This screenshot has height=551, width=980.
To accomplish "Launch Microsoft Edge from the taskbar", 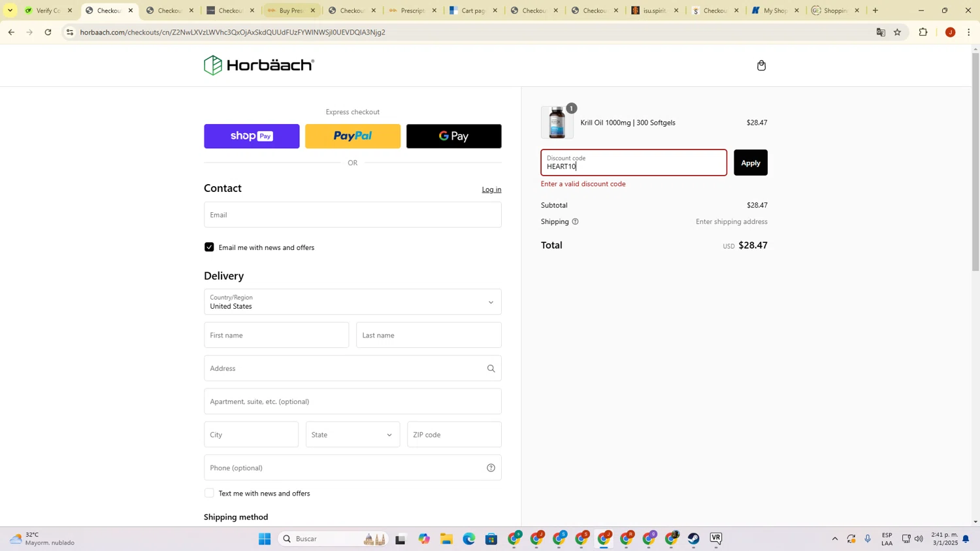I will click(469, 539).
